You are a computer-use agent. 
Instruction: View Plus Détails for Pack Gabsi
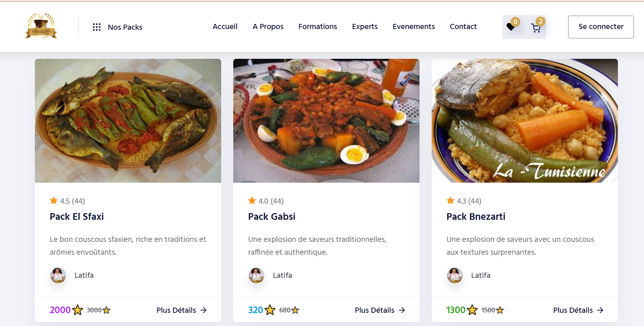(380, 310)
